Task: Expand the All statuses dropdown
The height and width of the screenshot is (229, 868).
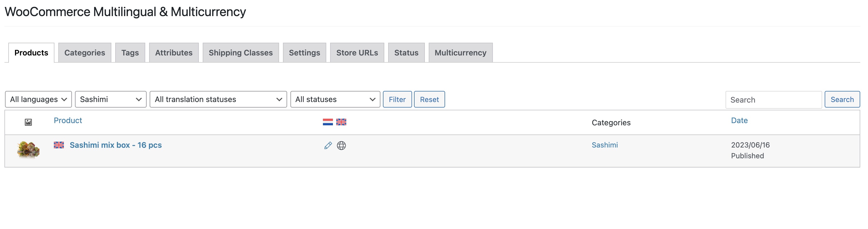Action: [x=335, y=99]
